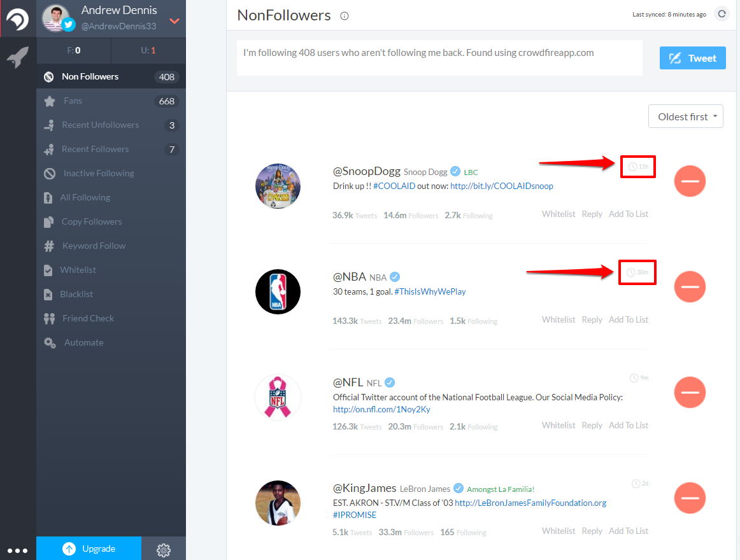Unfollow @SnoopDogg with red minus button
This screenshot has width=740, height=560.
point(690,181)
